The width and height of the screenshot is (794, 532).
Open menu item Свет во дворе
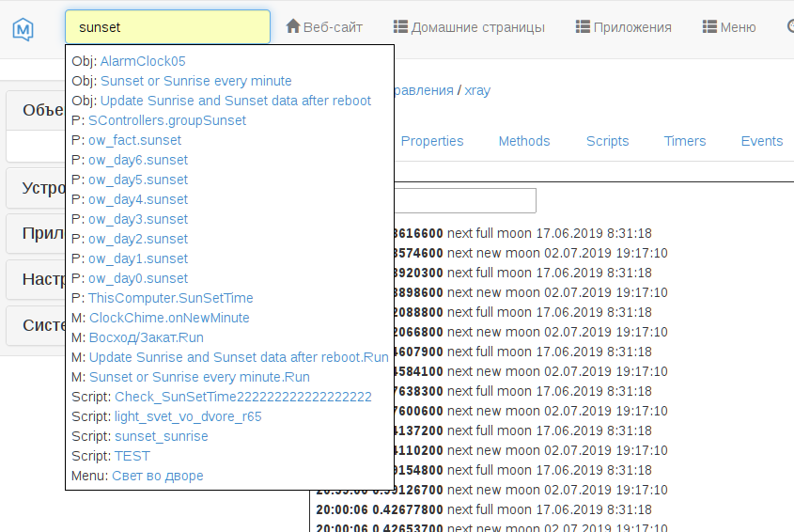(x=158, y=477)
